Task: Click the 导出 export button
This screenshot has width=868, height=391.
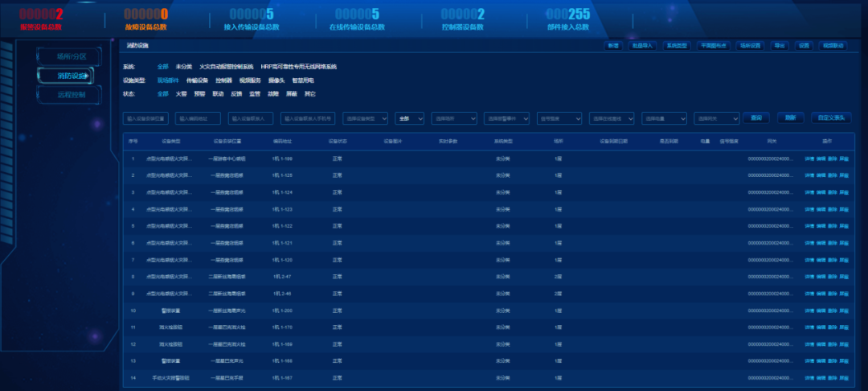Action: tap(780, 46)
